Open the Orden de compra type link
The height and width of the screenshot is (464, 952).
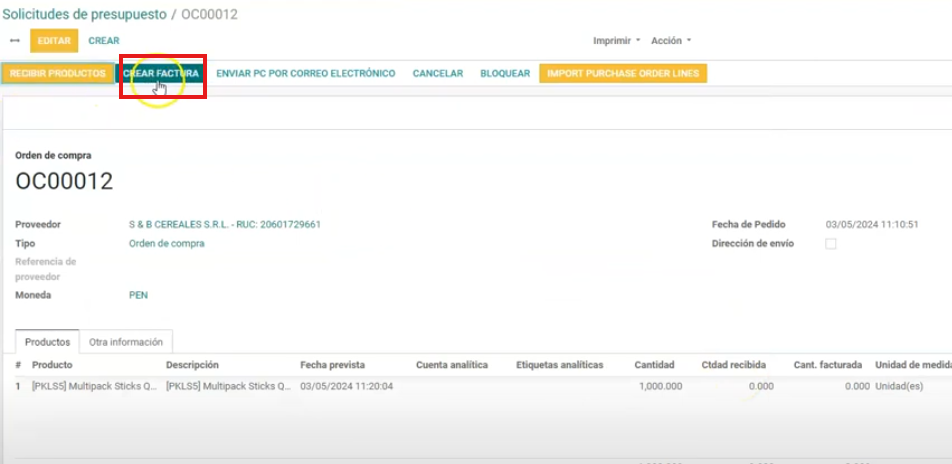point(166,244)
